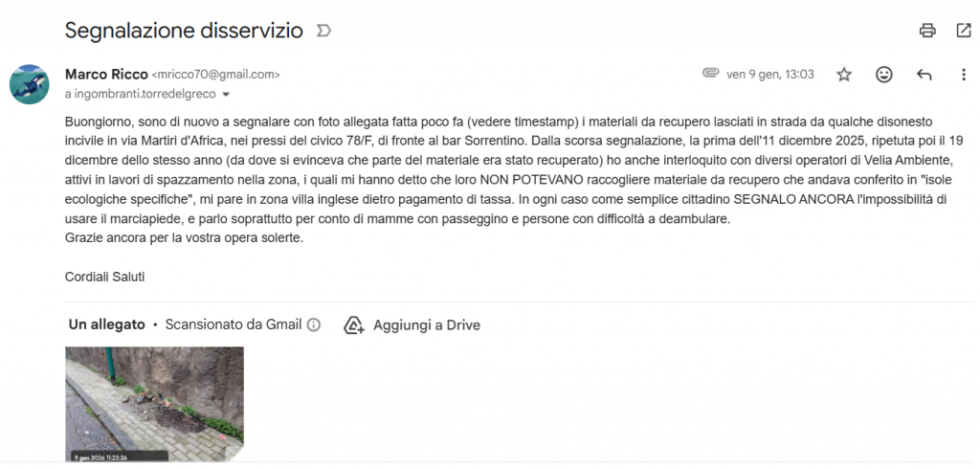Image resolution: width=980 pixels, height=469 pixels.
Task: Click the sender name Marco Ricco
Action: (106, 74)
